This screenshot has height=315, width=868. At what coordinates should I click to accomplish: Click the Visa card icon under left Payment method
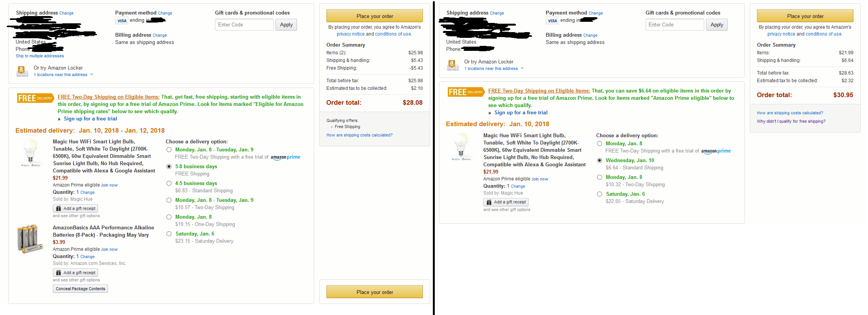121,20
